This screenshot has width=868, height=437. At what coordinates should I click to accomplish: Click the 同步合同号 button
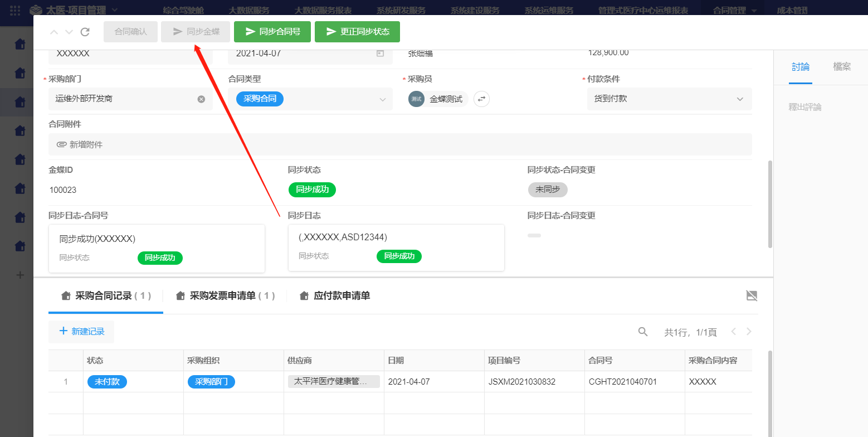click(273, 32)
